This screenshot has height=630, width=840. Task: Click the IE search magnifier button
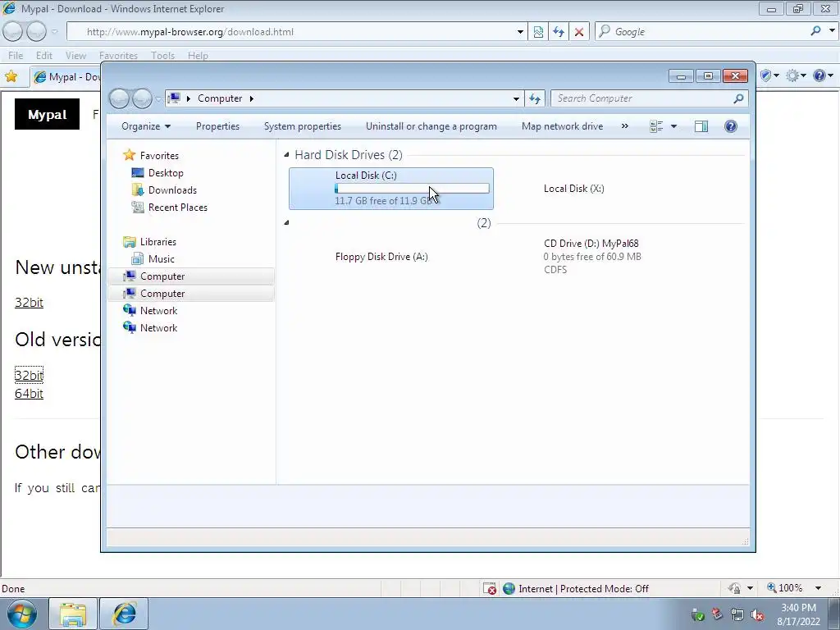[815, 32]
